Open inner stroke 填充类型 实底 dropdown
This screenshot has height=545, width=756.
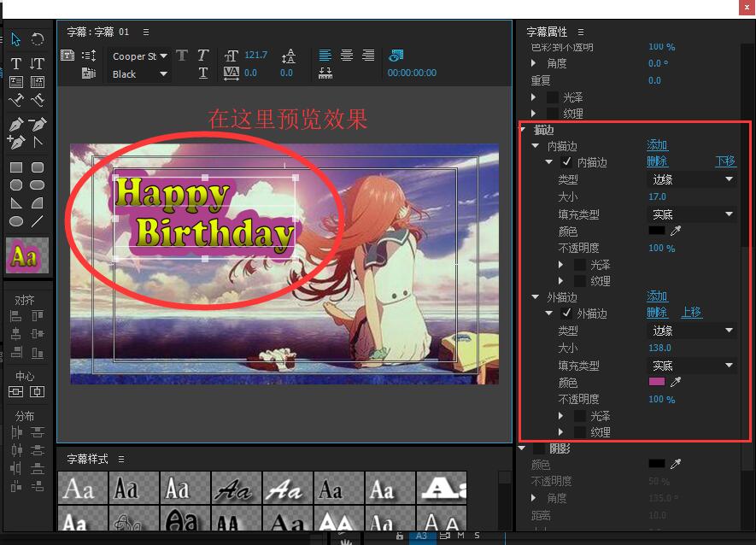tap(691, 214)
